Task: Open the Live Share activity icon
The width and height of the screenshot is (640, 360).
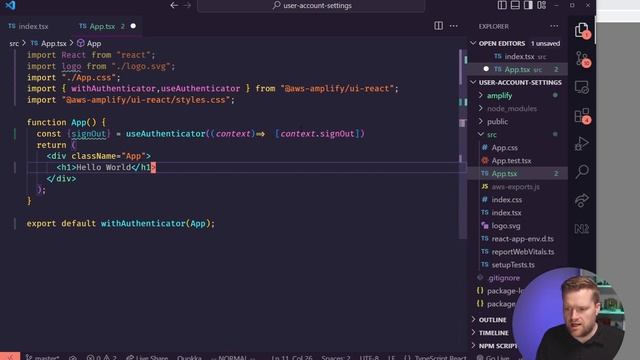Action: (582, 200)
